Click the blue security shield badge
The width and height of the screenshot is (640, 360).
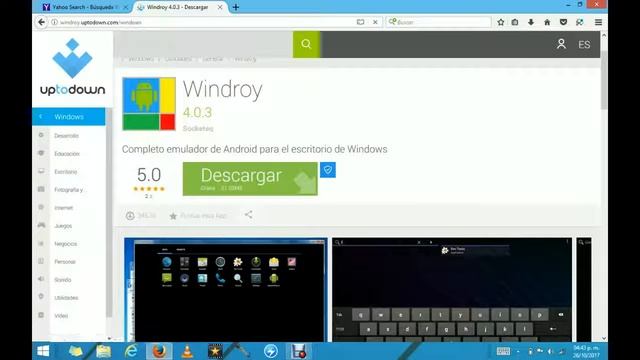[328, 170]
